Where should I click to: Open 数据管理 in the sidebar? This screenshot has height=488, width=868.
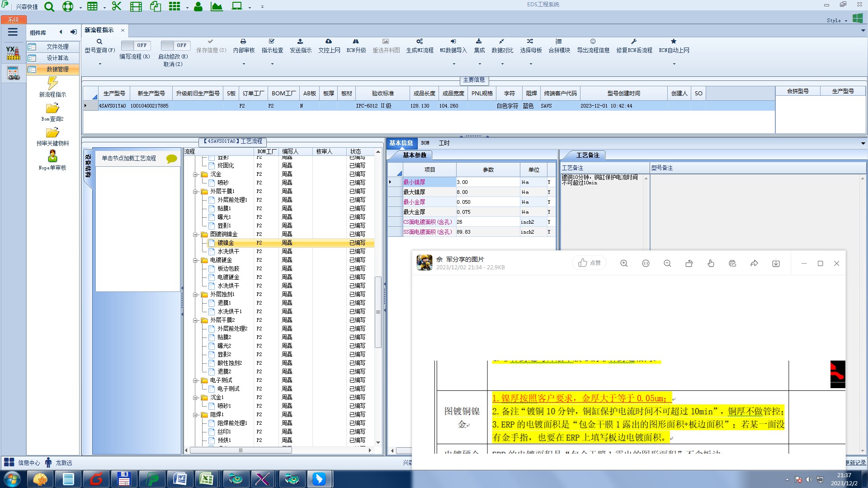point(57,69)
